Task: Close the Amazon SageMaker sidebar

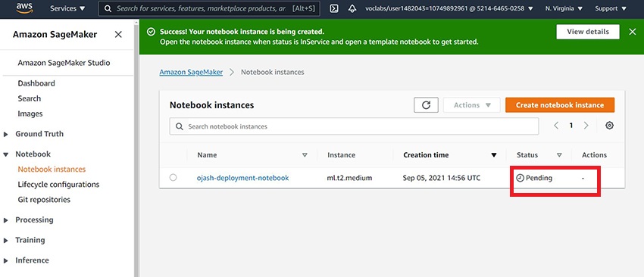Action: [118, 35]
